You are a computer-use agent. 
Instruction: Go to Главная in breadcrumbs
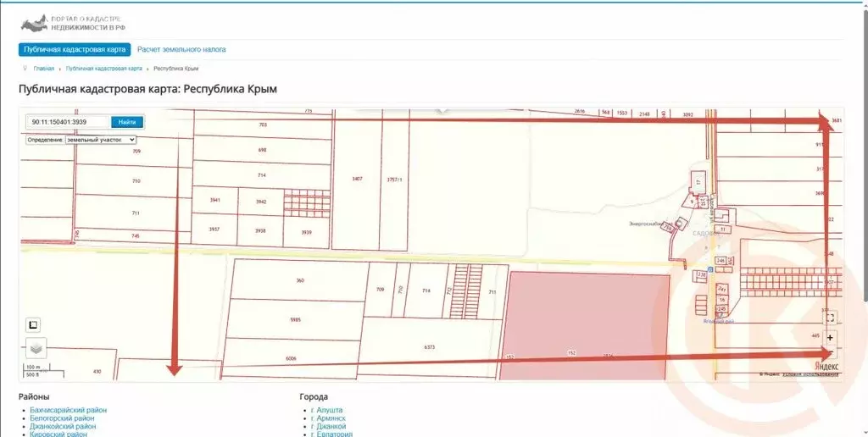44,69
